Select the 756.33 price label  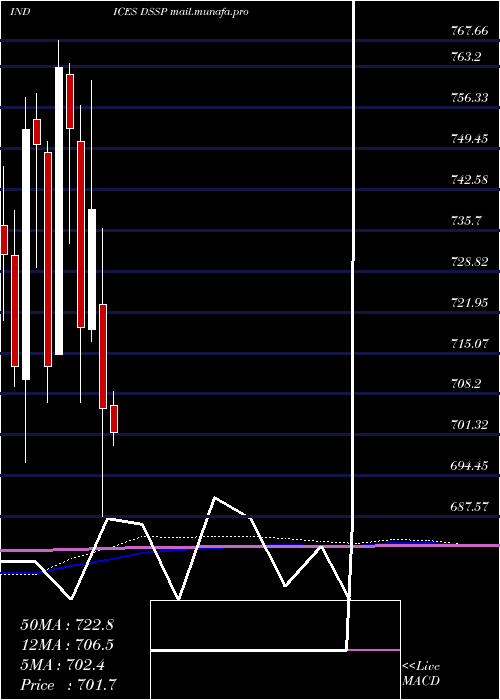click(x=468, y=97)
